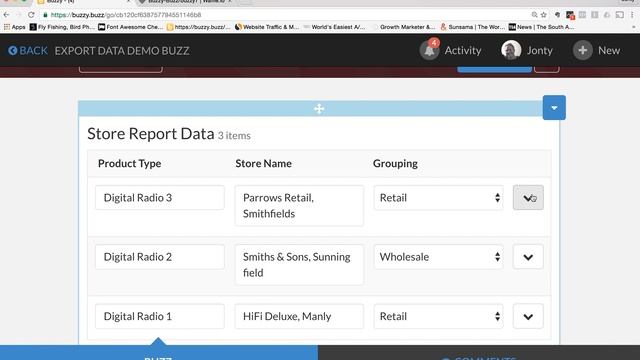Expand the Digital Radio 1 row chevron
640x360 pixels.
pyautogui.click(x=528, y=316)
